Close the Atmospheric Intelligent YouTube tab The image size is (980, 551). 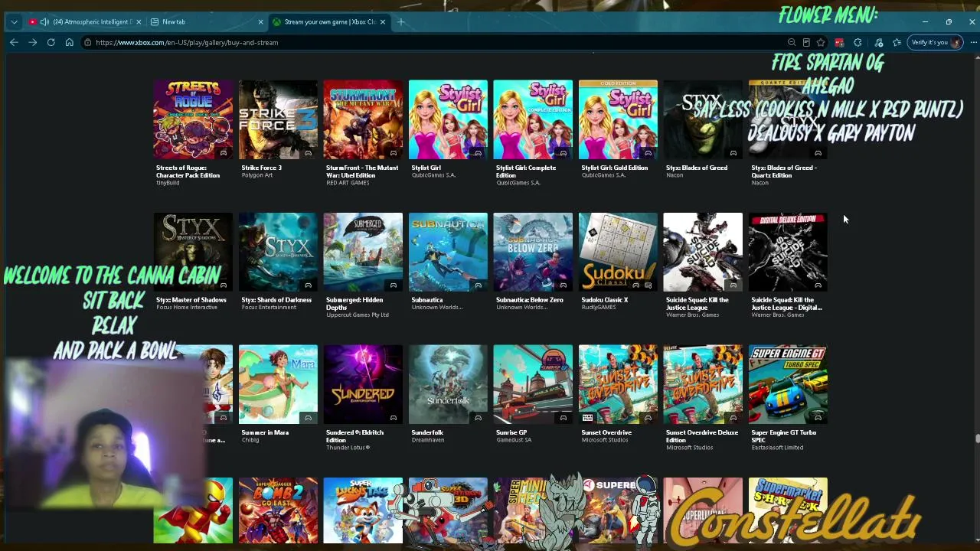[x=139, y=21]
